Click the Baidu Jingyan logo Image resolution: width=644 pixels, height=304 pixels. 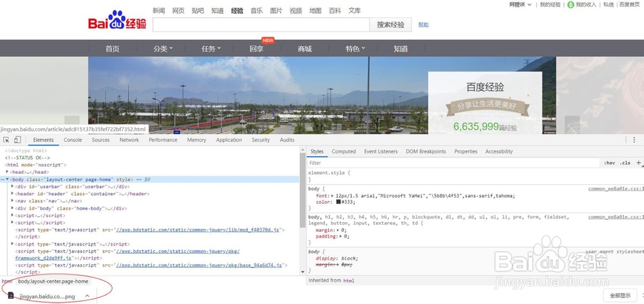(x=117, y=20)
